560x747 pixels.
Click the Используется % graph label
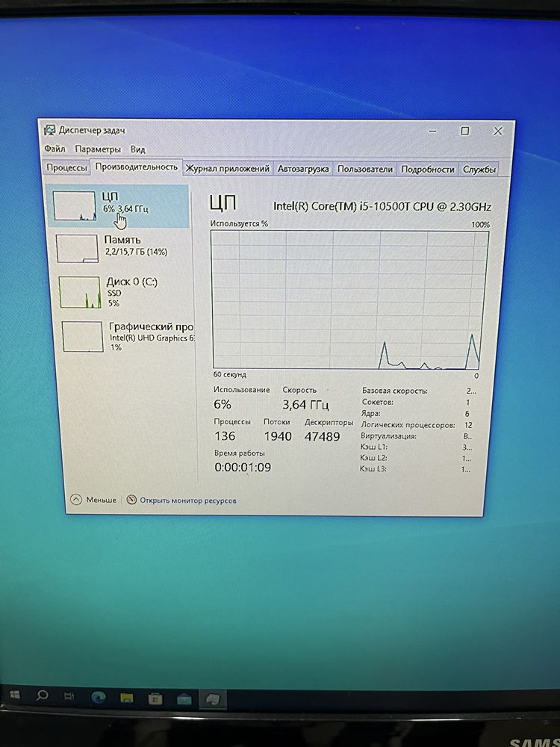coord(239,223)
